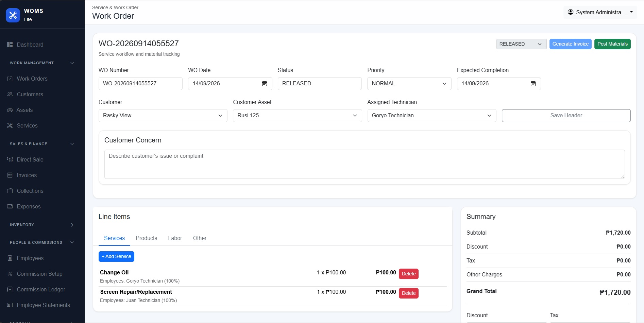
Task: Open the Priority NORMAL dropdown
Action: (x=409, y=84)
